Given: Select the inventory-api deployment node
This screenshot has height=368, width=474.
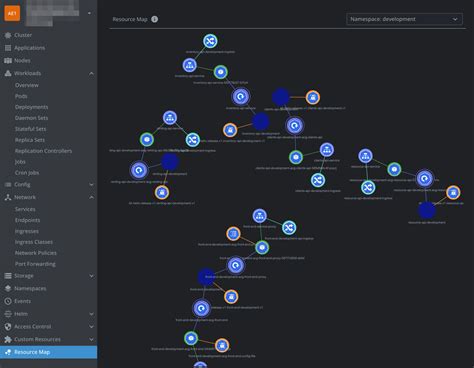Looking at the screenshot, I should coord(241,97).
